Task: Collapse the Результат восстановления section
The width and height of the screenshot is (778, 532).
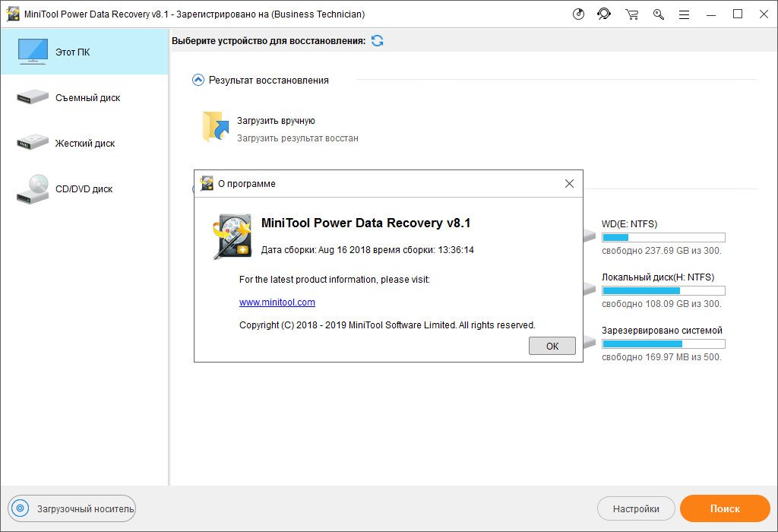Action: pyautogui.click(x=198, y=80)
